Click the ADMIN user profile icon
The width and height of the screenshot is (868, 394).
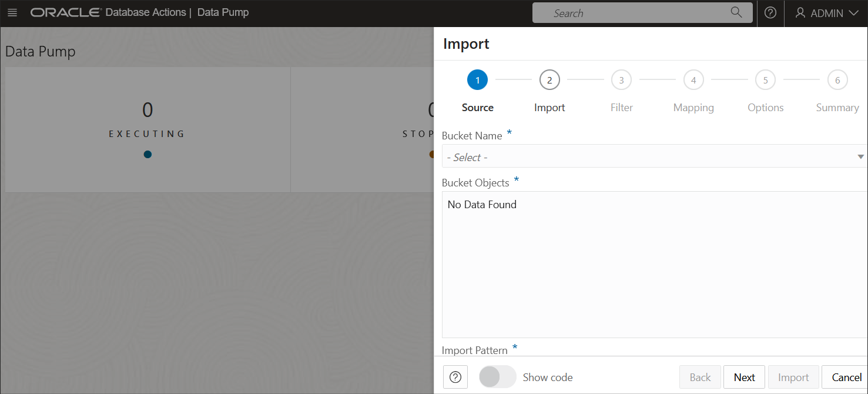pyautogui.click(x=800, y=13)
